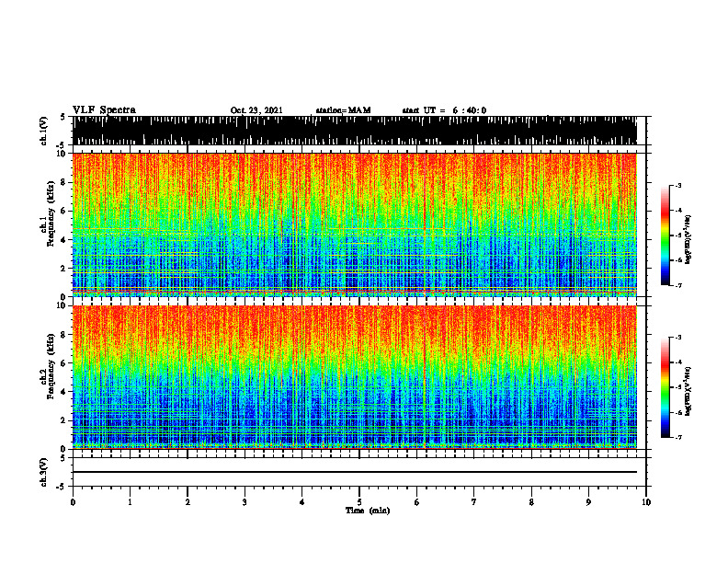Click the "8" tick label on the time axis

(x=531, y=502)
